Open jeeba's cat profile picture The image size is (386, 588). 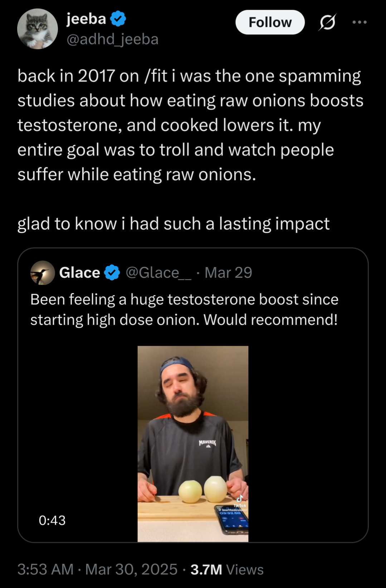pos(37,29)
